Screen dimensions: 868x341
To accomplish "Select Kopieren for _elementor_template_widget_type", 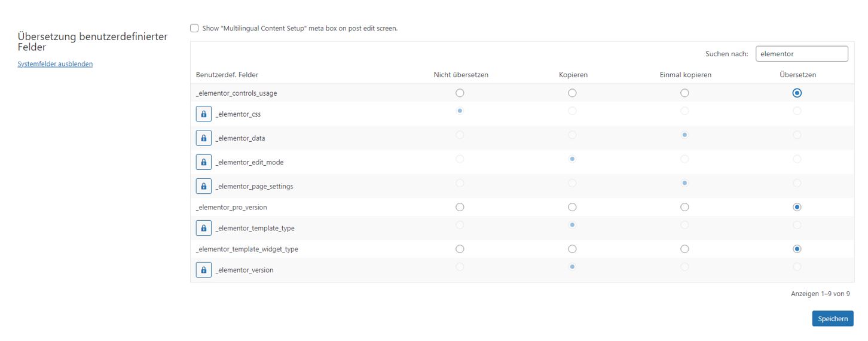I will tap(572, 249).
